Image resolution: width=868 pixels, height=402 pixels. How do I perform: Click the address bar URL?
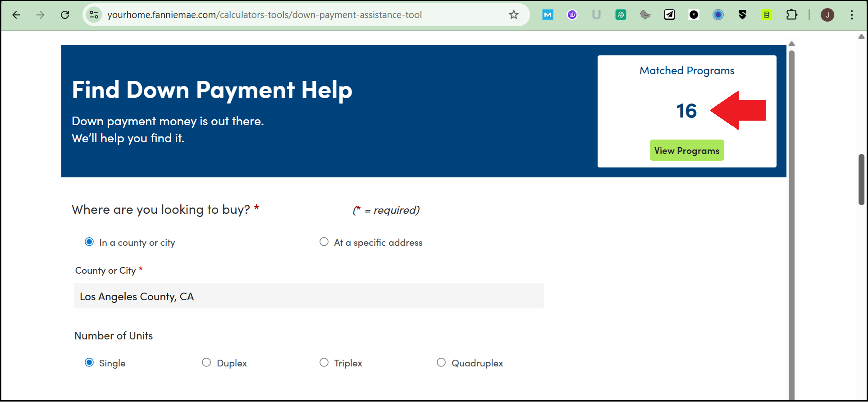point(265,15)
